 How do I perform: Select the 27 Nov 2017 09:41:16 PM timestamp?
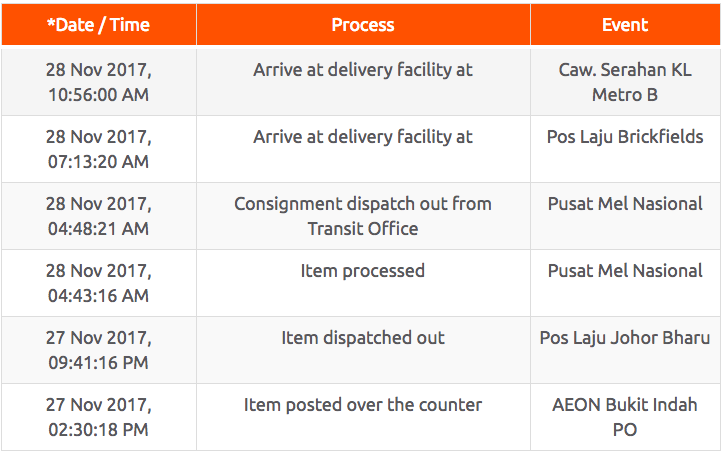(x=99, y=350)
